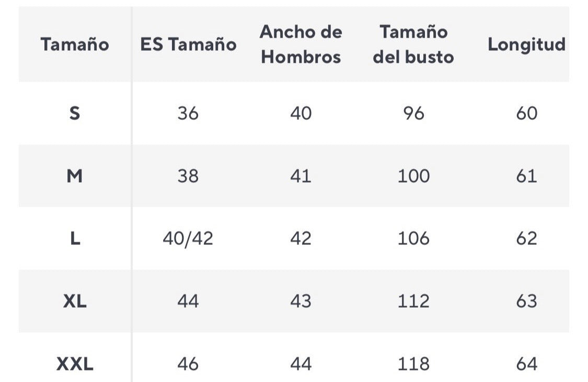Screen dimensions: 588x382
Task: Select the Ancho de Hombros header
Action: click(x=301, y=44)
